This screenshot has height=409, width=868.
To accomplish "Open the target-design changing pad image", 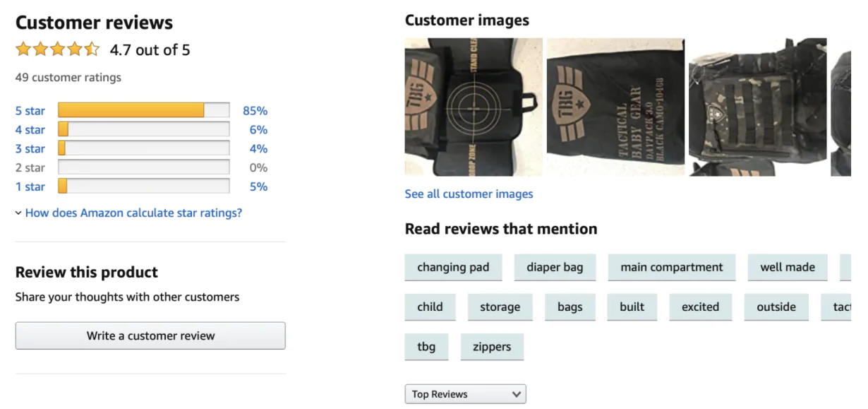I will [x=474, y=107].
